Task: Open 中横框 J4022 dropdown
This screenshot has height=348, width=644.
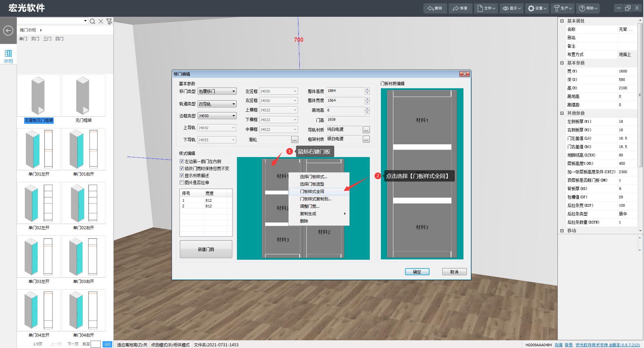Action: pyautogui.click(x=279, y=130)
